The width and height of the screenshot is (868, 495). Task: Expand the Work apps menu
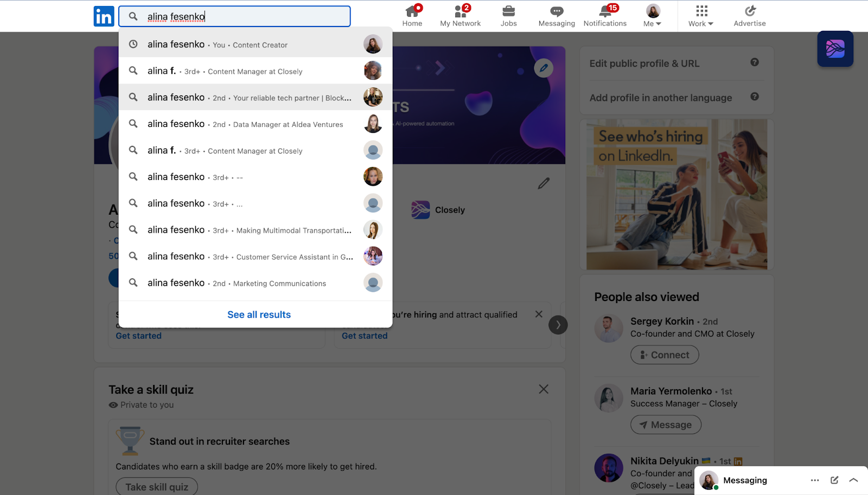pyautogui.click(x=701, y=15)
